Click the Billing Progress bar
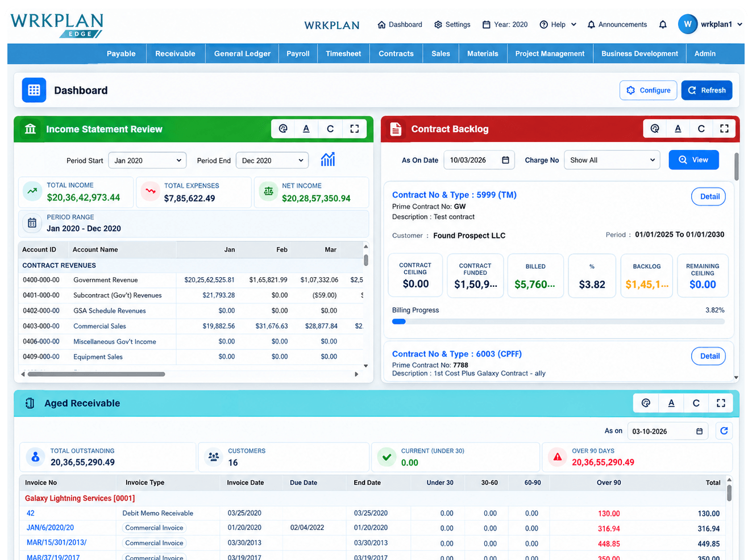The width and height of the screenshot is (752, 560). [558, 321]
